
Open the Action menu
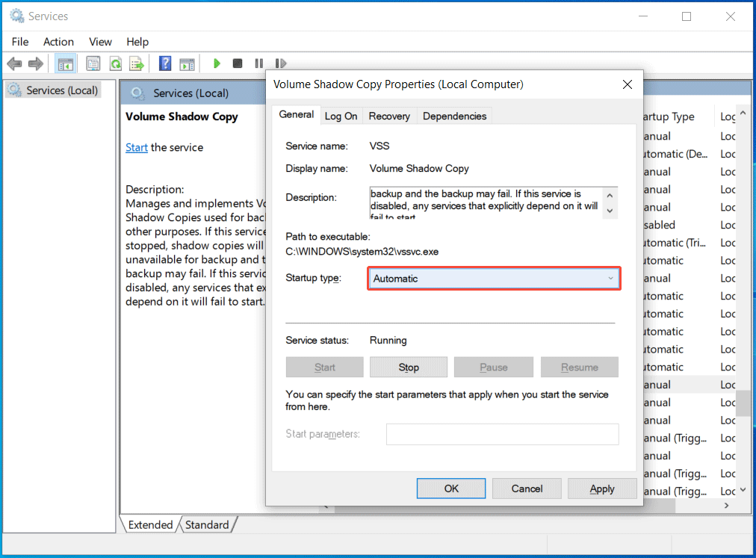[x=58, y=42]
